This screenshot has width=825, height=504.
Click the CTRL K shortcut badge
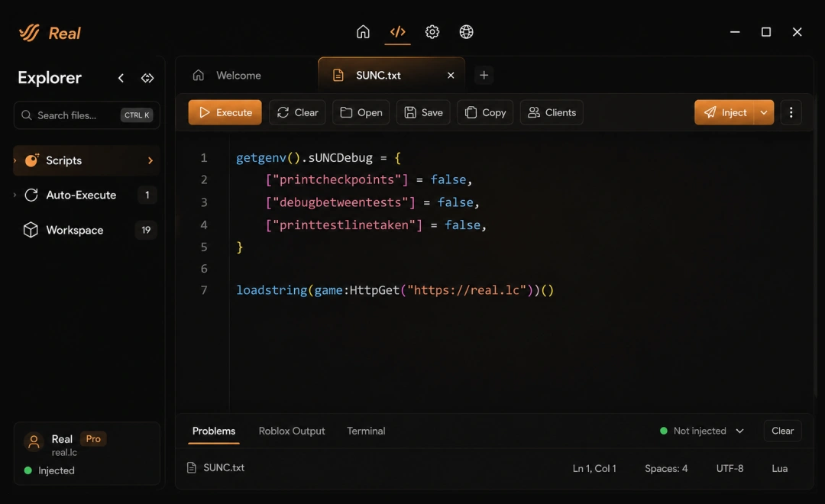(137, 115)
